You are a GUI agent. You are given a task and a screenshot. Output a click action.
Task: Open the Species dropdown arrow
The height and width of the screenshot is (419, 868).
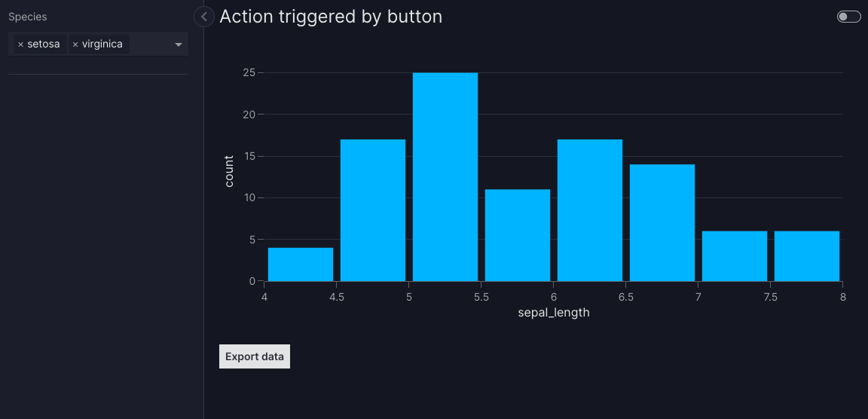(179, 44)
